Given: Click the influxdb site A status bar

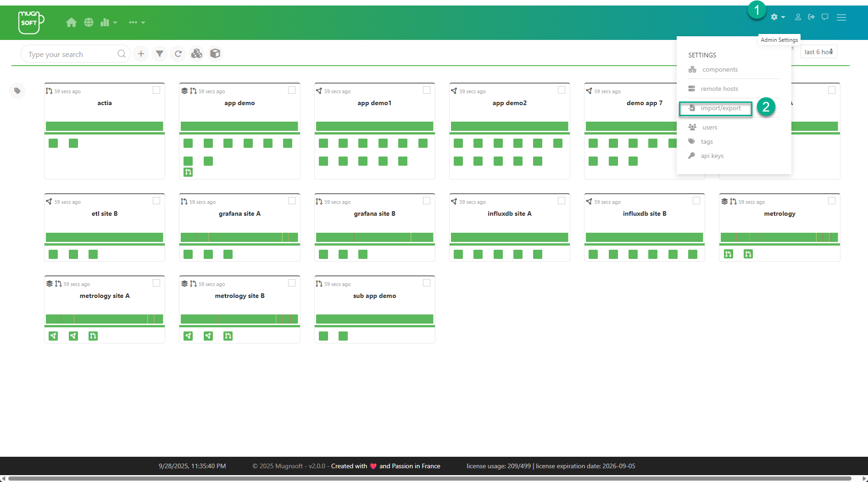Looking at the screenshot, I should click(x=509, y=237).
